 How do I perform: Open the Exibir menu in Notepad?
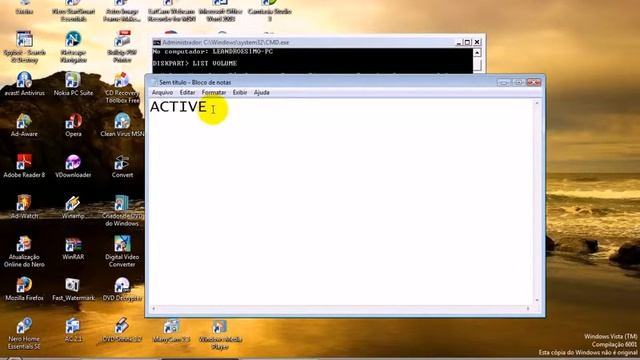pos(240,93)
